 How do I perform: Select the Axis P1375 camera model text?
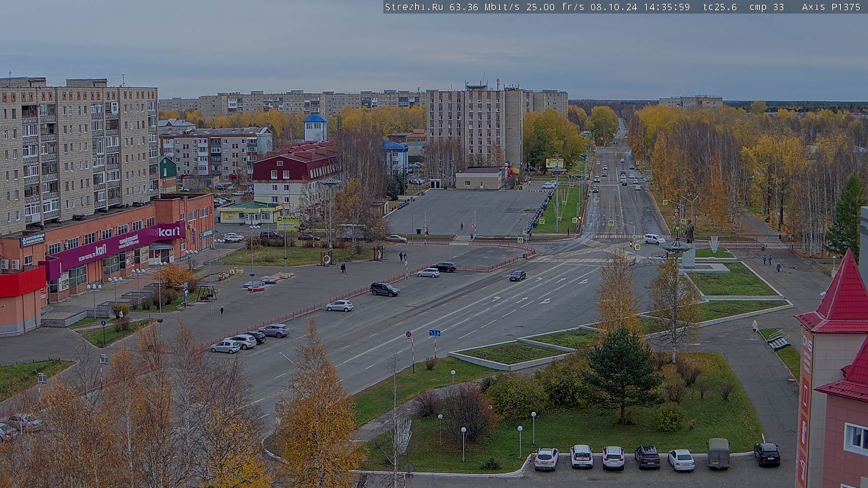(831, 7)
